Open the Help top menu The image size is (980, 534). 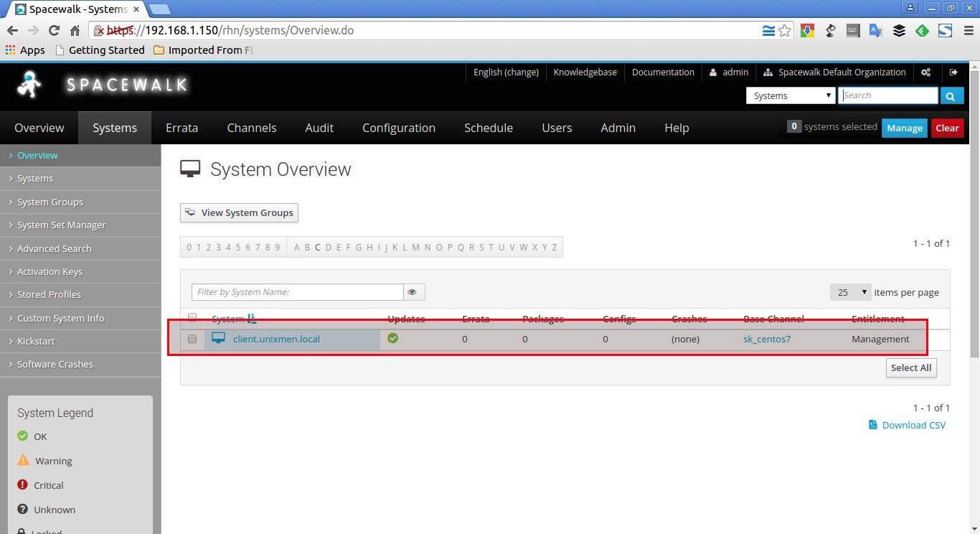(x=677, y=128)
